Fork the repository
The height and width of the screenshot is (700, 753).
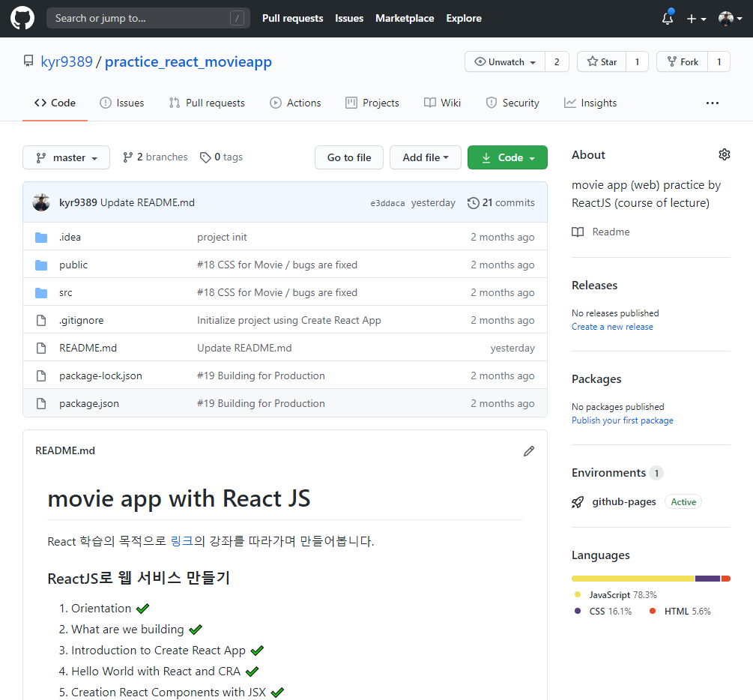click(683, 61)
